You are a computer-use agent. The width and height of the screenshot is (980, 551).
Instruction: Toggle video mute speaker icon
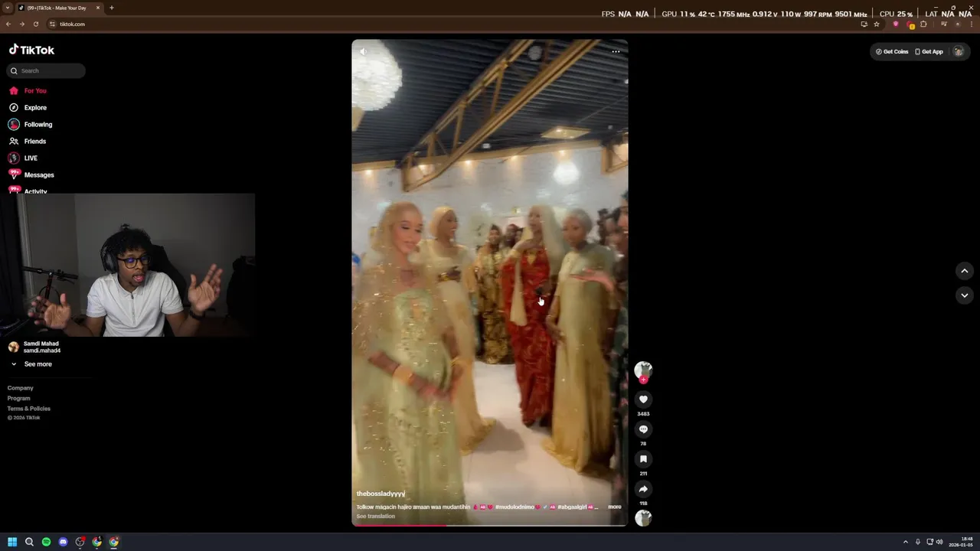pyautogui.click(x=364, y=52)
